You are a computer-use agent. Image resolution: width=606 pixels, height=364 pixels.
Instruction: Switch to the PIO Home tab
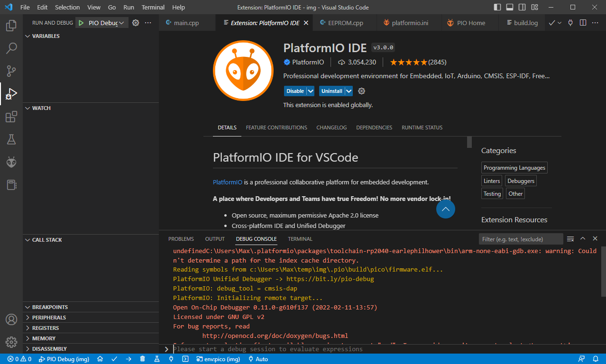471,23
